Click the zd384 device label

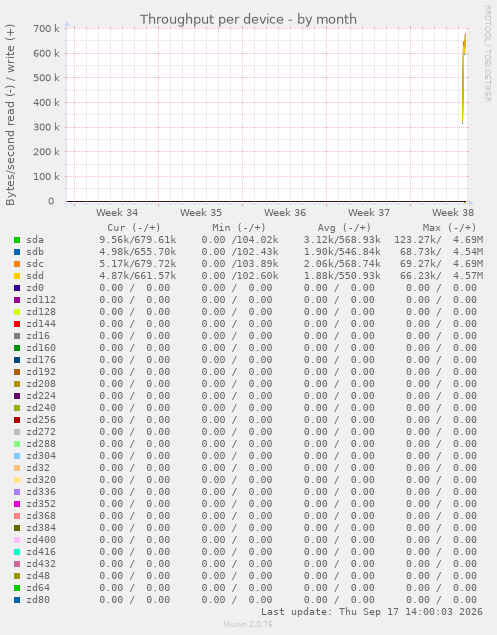pos(41,528)
